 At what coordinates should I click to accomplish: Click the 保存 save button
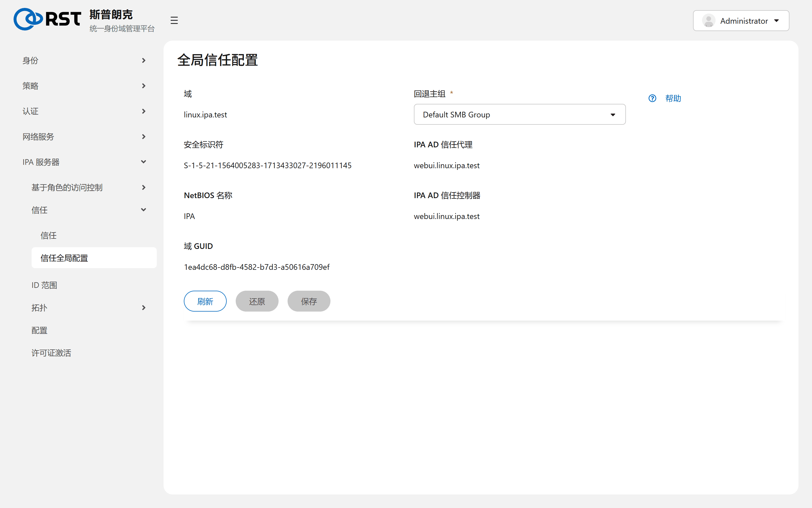309,301
